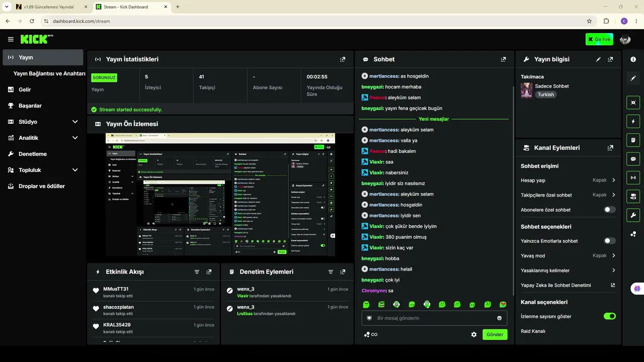Pop out the Yayın İstatistikleri panel
Screen dimensions: 644x362
(343, 59)
